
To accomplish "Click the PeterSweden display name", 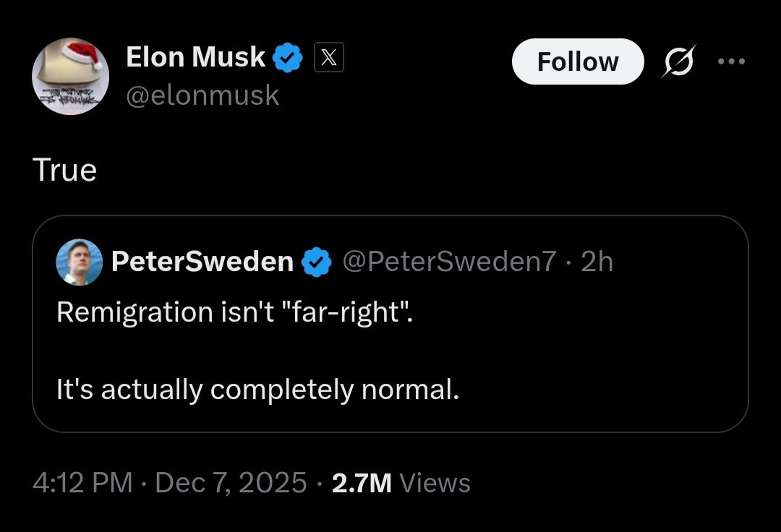I will [202, 262].
